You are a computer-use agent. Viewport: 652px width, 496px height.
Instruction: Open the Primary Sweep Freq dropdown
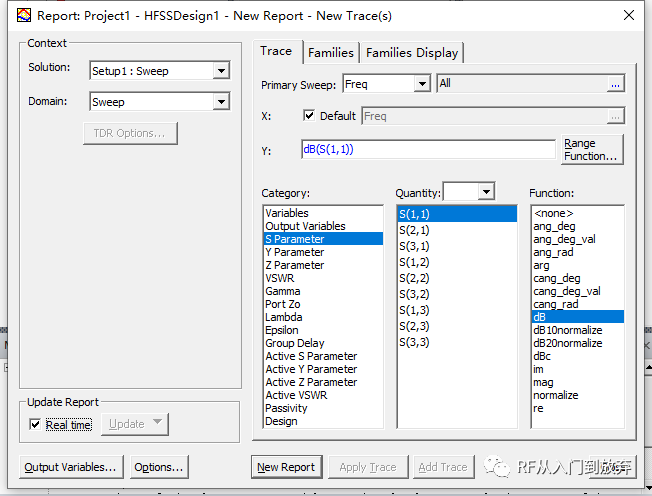point(422,84)
